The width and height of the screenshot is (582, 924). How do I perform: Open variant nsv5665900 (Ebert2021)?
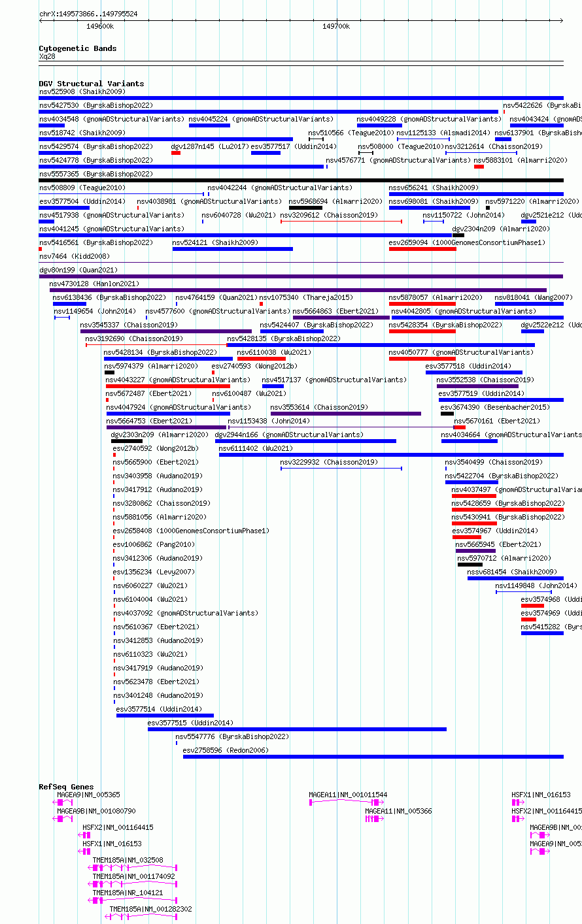pos(156,462)
